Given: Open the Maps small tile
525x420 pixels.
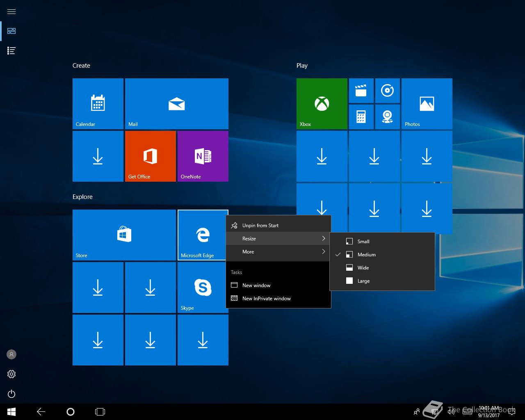Looking at the screenshot, I should (x=388, y=117).
